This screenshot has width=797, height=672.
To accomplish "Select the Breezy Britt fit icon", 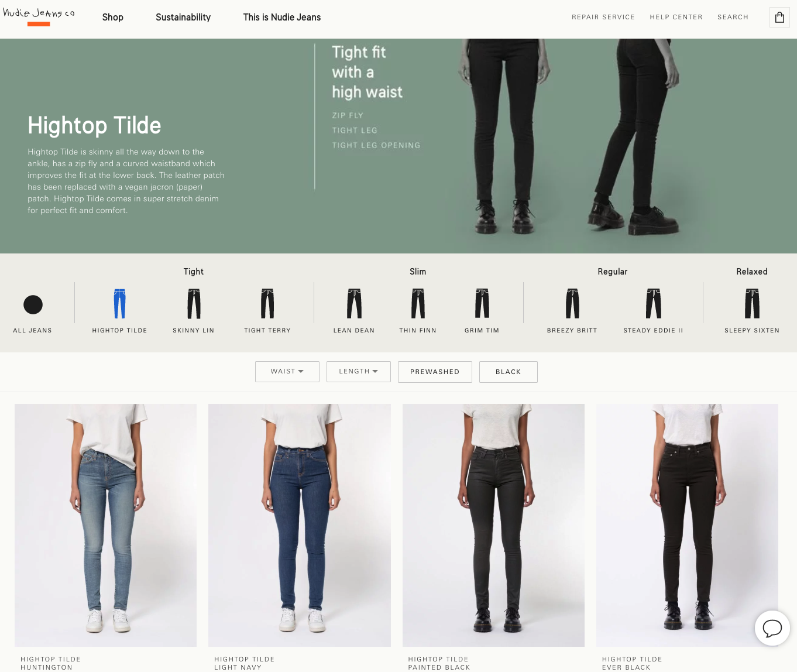I will pos(572,303).
